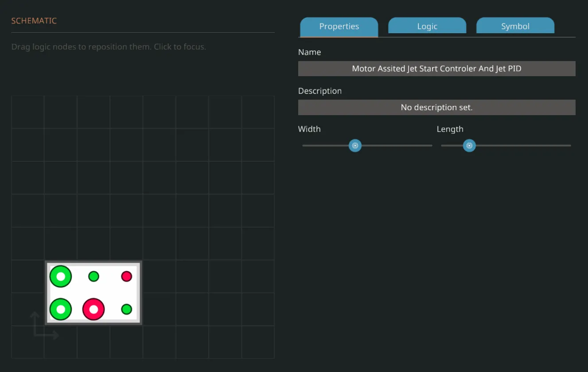Select the small green node in chip's bottom-right

(x=127, y=309)
